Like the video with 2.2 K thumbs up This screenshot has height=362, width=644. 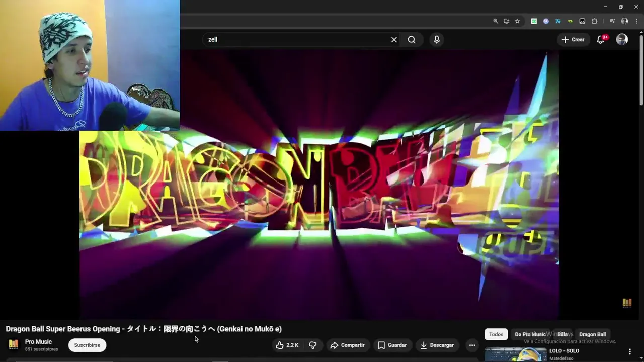click(x=287, y=345)
